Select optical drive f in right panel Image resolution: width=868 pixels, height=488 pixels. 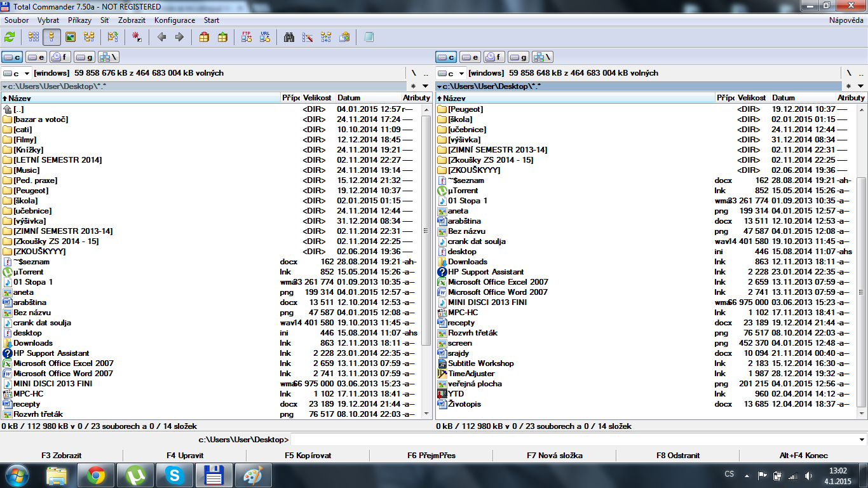495,57
